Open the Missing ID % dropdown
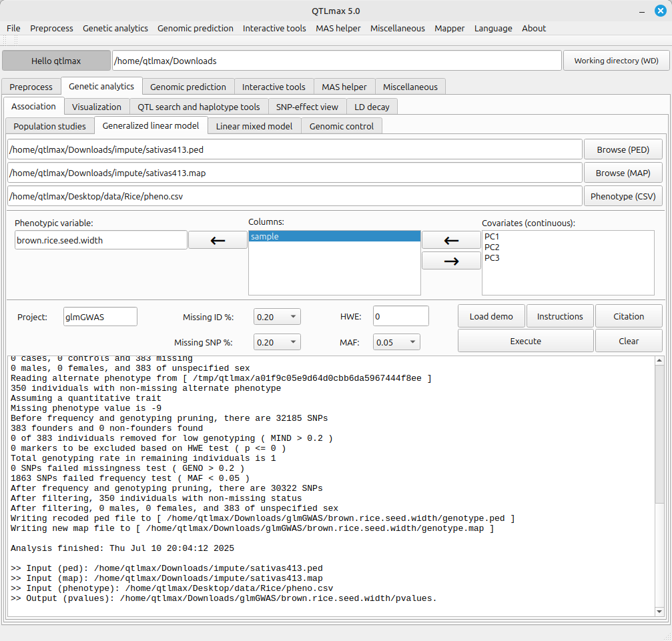The height and width of the screenshot is (641, 672). [x=277, y=317]
